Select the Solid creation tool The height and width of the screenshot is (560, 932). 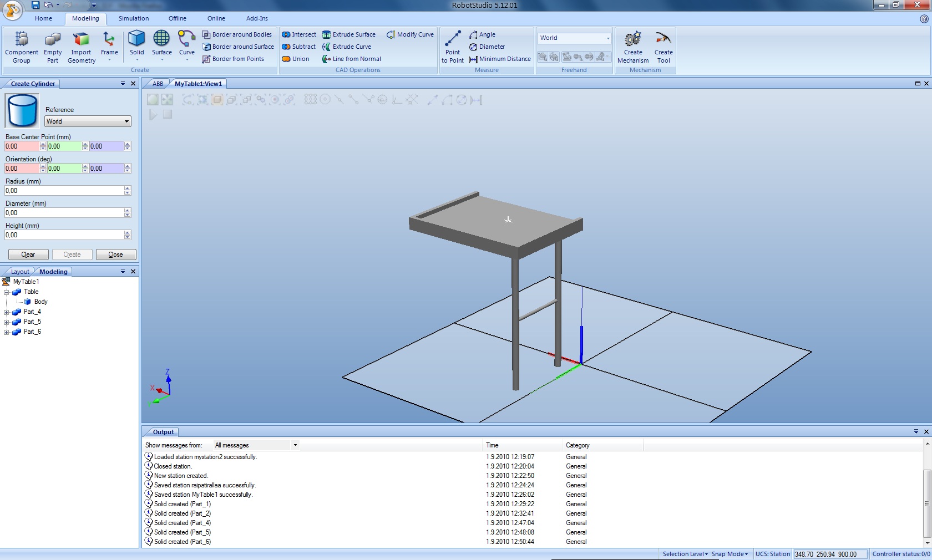pyautogui.click(x=136, y=40)
